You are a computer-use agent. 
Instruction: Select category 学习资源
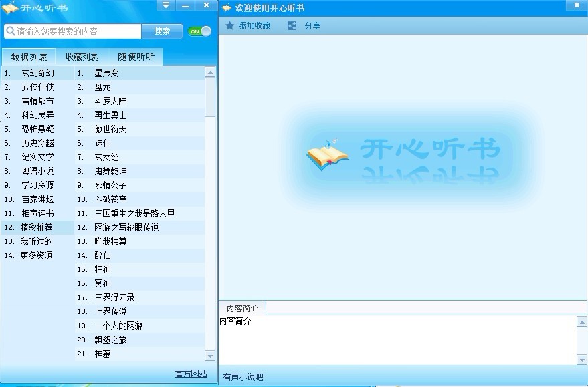tap(37, 185)
